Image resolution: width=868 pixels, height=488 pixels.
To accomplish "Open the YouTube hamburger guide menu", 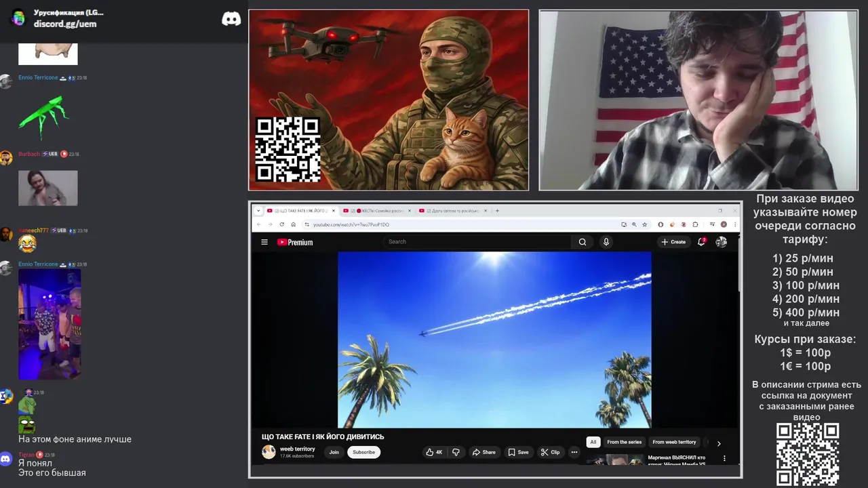I will pyautogui.click(x=264, y=242).
